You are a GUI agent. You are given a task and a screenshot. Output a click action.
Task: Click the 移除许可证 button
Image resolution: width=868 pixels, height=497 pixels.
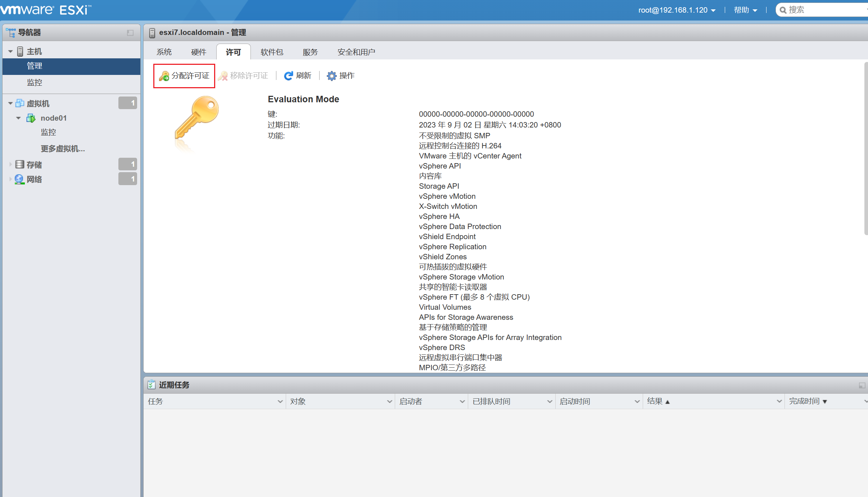243,76
